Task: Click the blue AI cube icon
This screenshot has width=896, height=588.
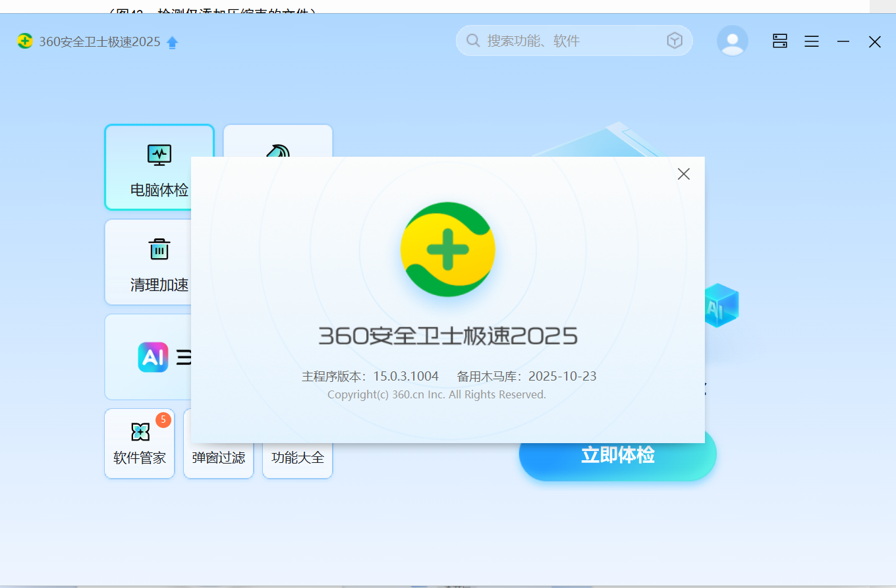Action: tap(721, 306)
